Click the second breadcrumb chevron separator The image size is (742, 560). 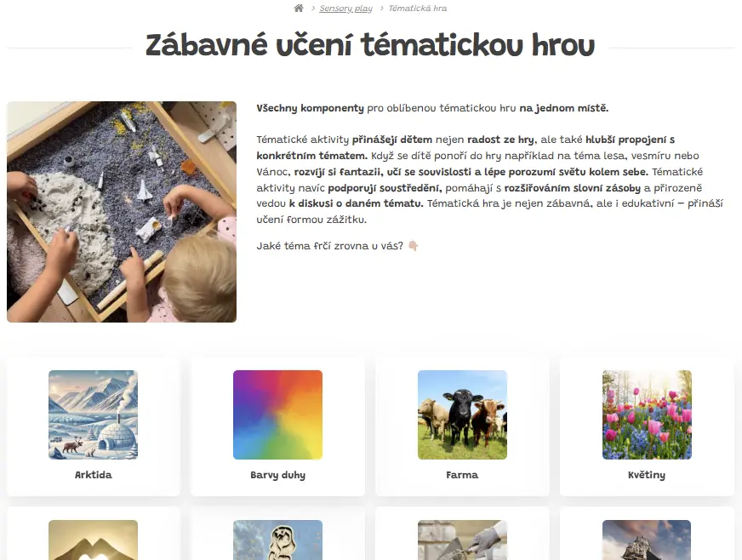[381, 9]
